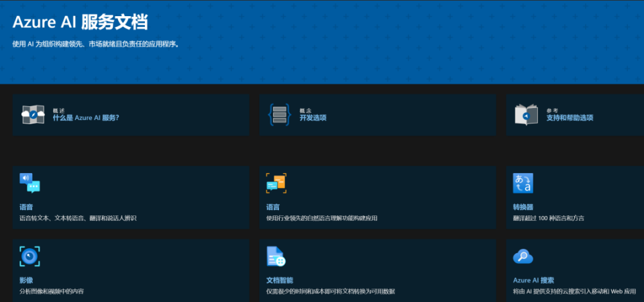Open the 支持和帮助选项 link
644x302 pixels.
pos(570,118)
